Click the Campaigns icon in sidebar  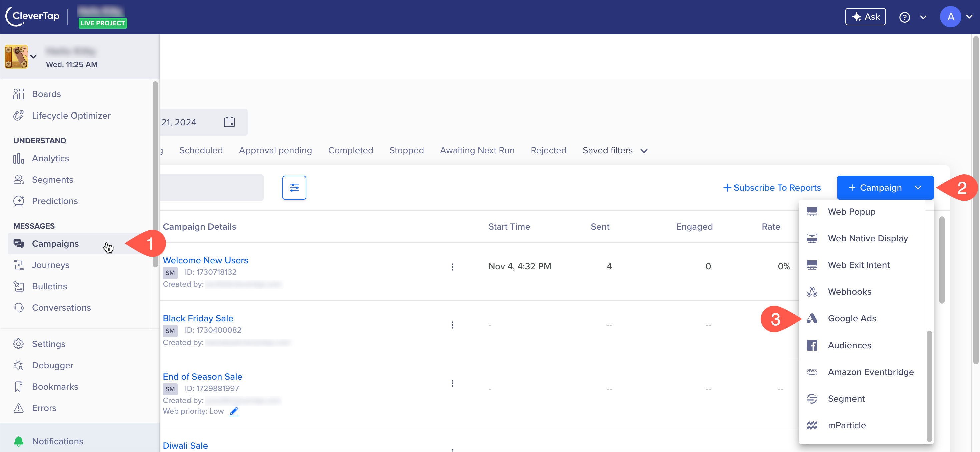coord(18,243)
